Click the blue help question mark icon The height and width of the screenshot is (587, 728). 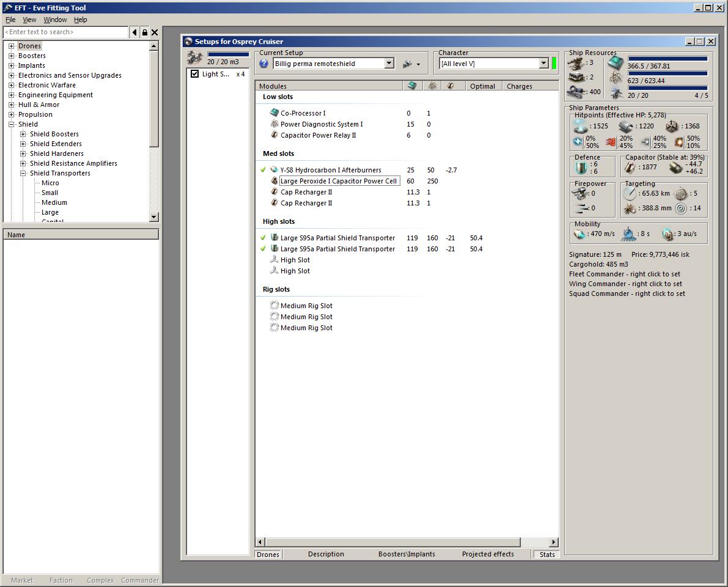263,64
